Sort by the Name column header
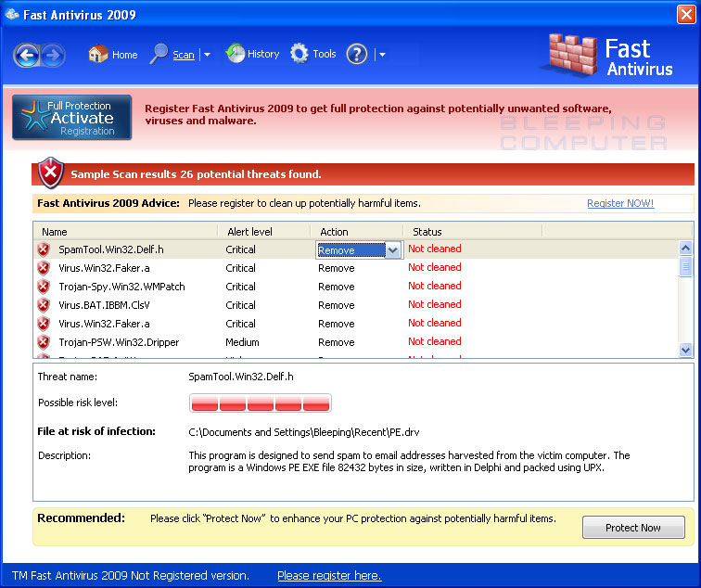The height and width of the screenshot is (588, 701). (125, 232)
